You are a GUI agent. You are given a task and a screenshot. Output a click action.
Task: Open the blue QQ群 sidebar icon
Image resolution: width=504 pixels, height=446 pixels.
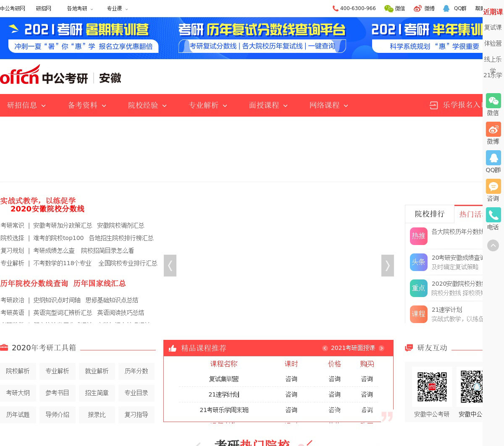coord(493,158)
